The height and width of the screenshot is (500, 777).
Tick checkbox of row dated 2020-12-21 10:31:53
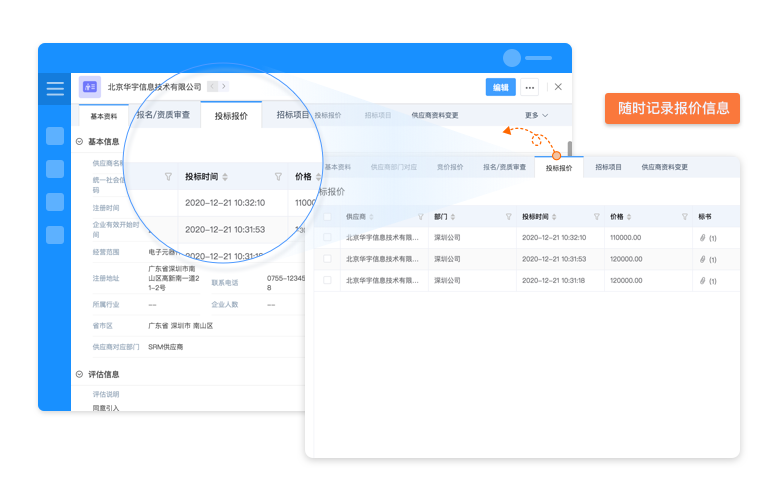[x=327, y=259]
